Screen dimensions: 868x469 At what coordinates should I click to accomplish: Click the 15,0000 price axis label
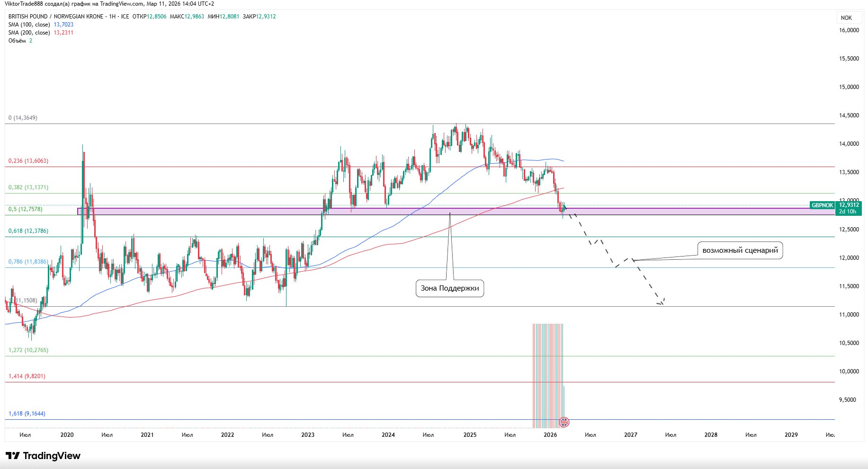click(849, 87)
